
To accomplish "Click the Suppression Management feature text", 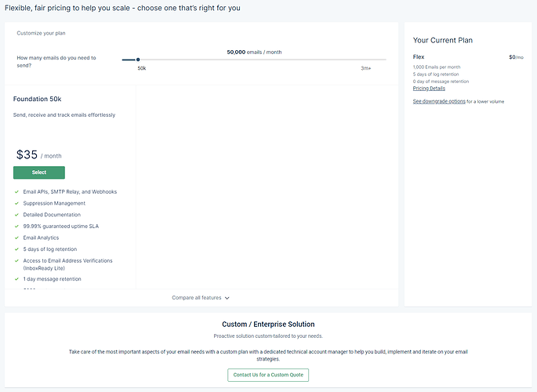I will (54, 203).
